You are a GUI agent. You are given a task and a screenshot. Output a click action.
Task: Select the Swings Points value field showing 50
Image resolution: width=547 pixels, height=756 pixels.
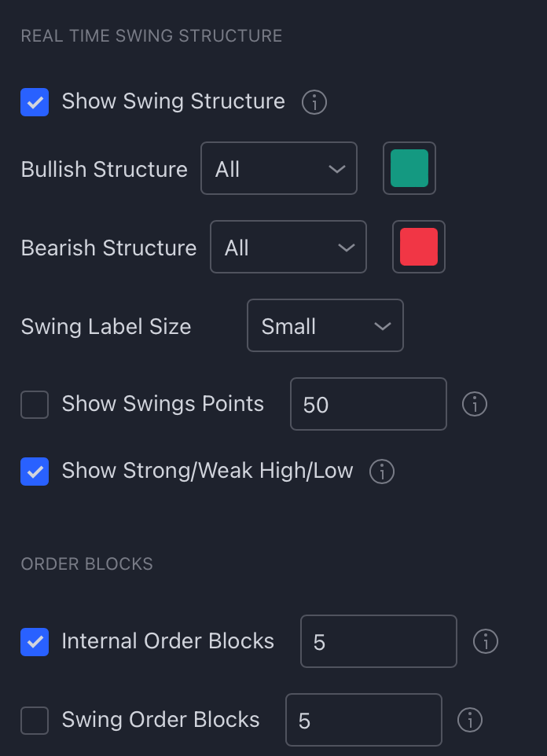pyautogui.click(x=368, y=404)
